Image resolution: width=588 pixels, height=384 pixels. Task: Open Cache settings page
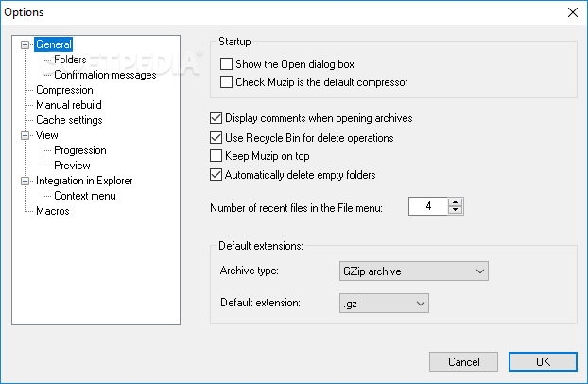(x=69, y=120)
